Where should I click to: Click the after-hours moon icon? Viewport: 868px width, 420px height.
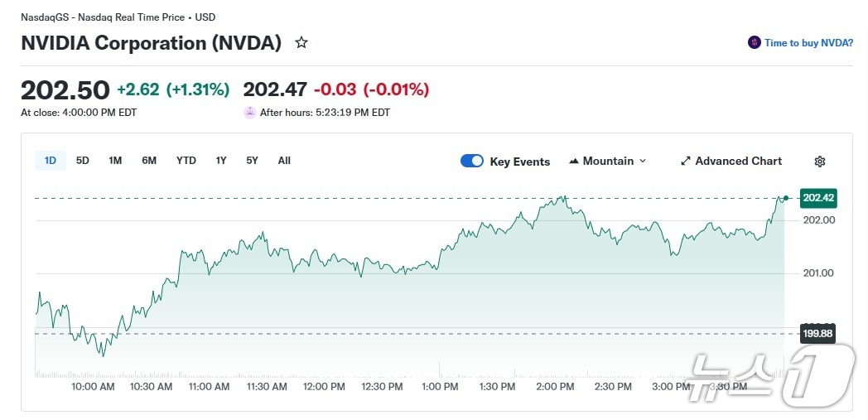[x=250, y=113]
